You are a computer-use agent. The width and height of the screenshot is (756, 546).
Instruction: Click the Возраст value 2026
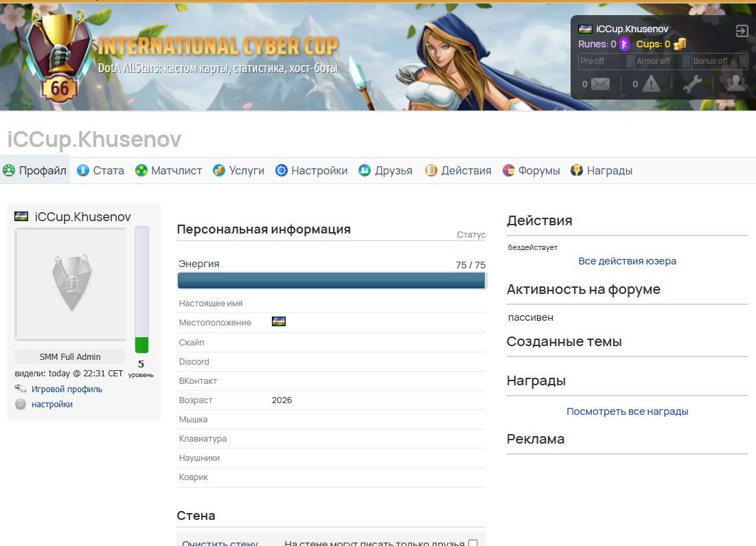[282, 400]
